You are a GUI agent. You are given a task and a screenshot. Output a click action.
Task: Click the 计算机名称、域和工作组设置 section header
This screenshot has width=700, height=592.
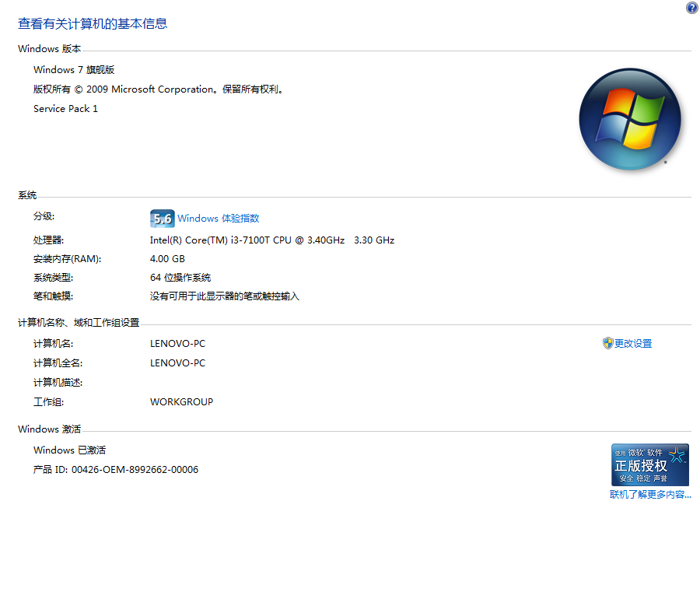pyautogui.click(x=79, y=322)
